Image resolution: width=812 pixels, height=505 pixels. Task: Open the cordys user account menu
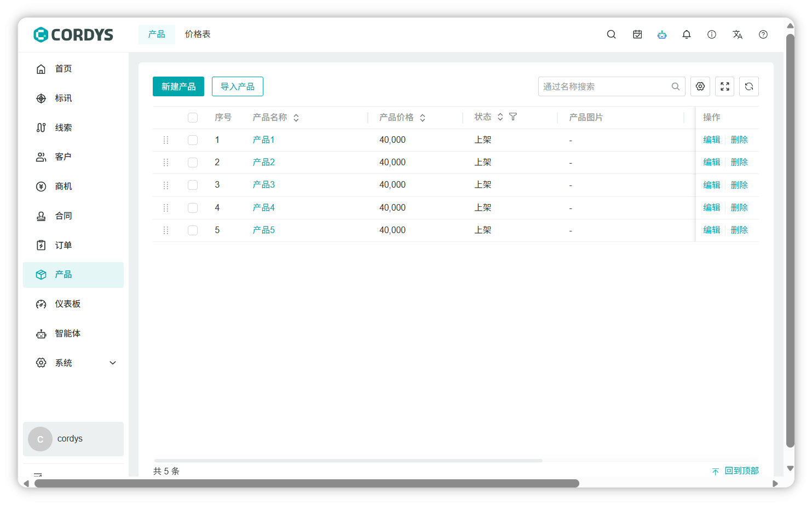point(73,439)
